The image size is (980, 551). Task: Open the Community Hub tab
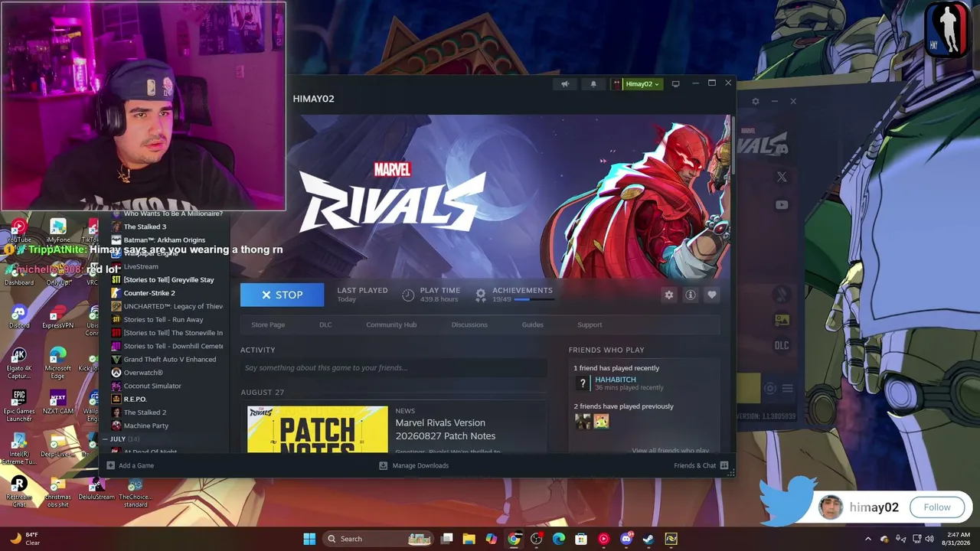pyautogui.click(x=391, y=324)
